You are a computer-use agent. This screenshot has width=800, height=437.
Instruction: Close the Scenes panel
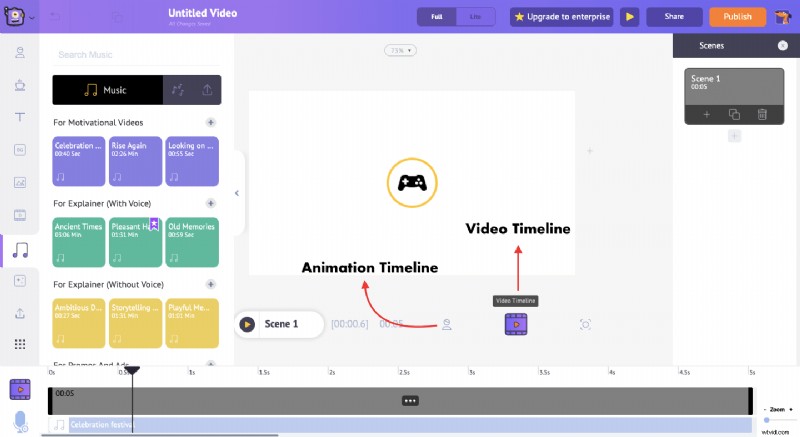pos(783,46)
